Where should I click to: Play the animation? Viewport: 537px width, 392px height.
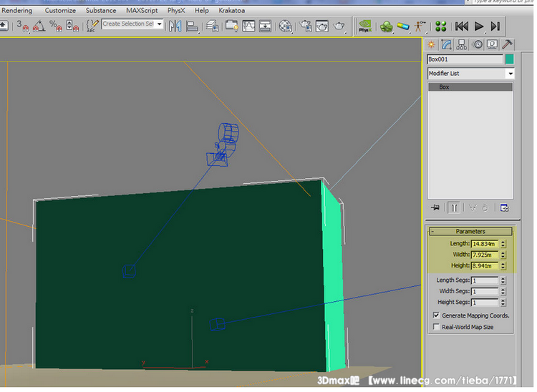coord(479,26)
